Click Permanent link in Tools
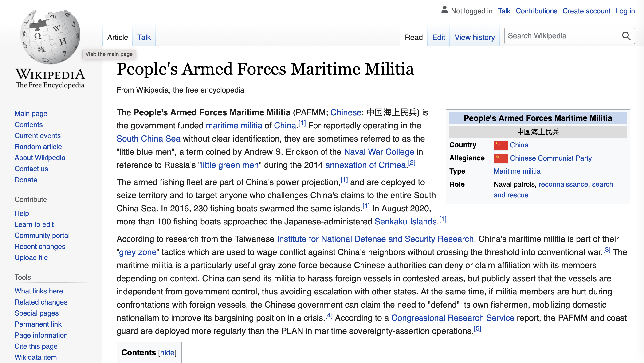Screen dimensions: 644x363 coord(38,324)
